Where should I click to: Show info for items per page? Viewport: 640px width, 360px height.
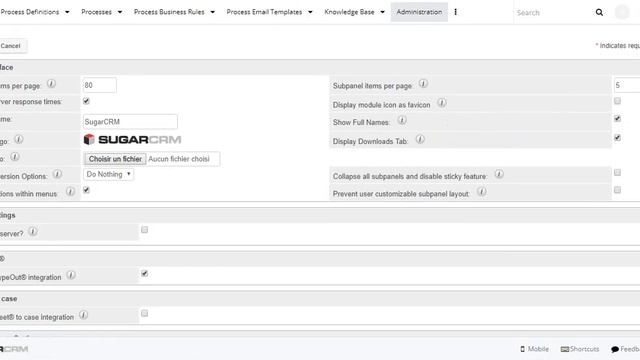[51, 84]
